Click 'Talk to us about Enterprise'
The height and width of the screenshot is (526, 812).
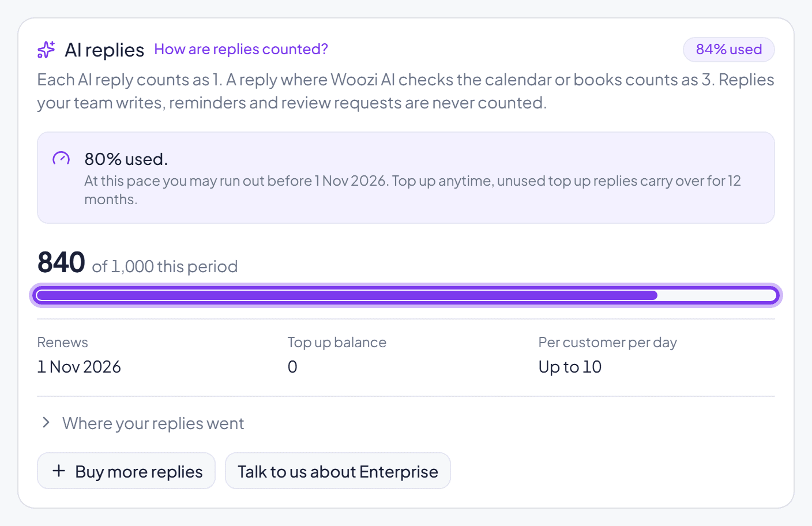coord(338,471)
